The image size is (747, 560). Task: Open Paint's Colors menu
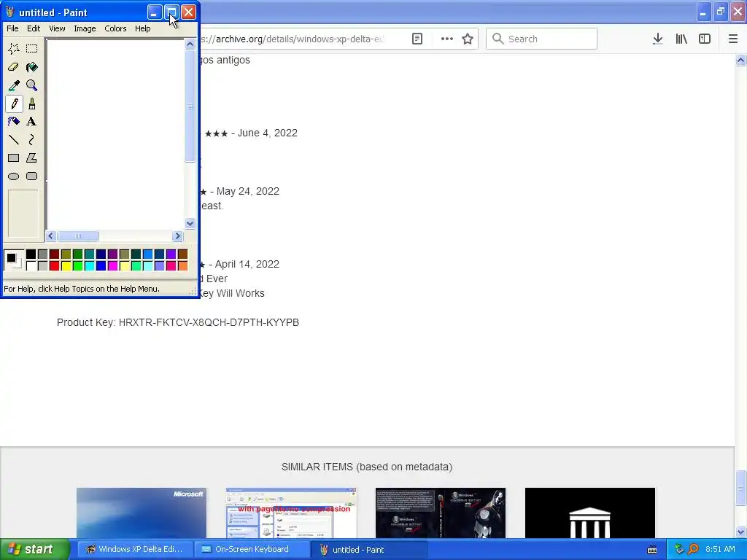116,28
